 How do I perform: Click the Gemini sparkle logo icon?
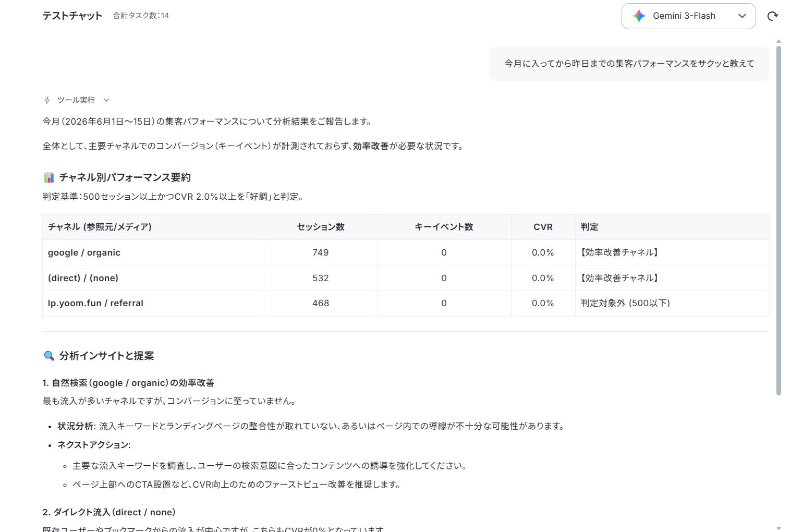click(x=639, y=16)
